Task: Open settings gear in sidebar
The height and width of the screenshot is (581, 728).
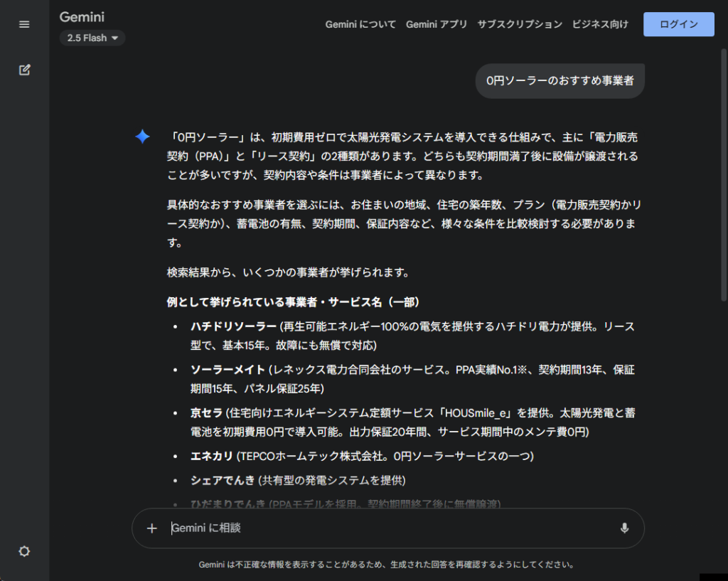Action: (x=24, y=551)
